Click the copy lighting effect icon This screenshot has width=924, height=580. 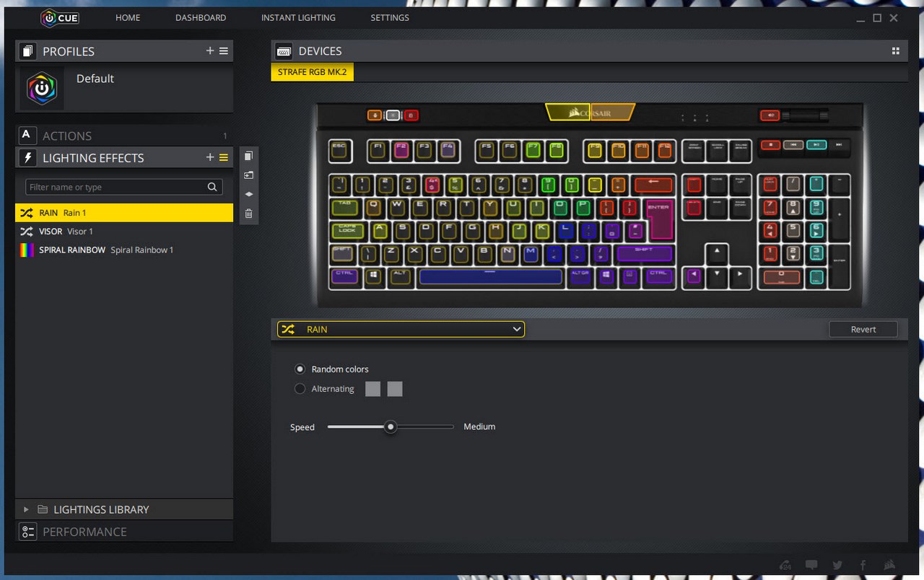pyautogui.click(x=249, y=156)
